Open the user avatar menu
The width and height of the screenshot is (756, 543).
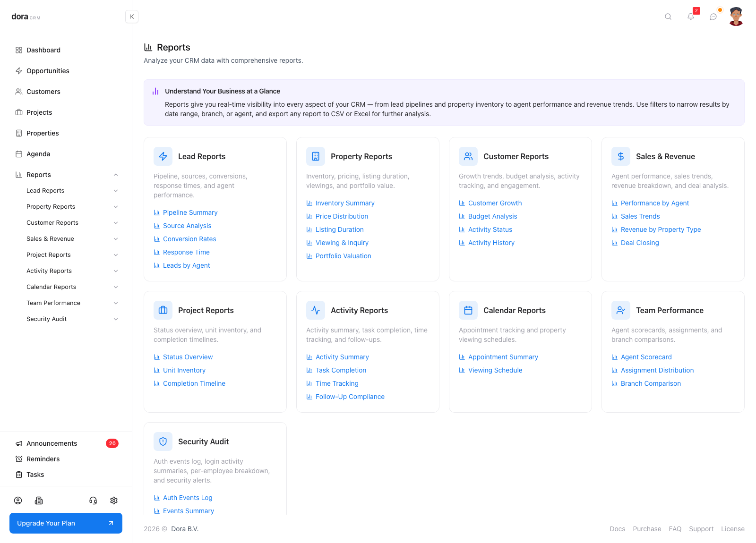point(736,17)
